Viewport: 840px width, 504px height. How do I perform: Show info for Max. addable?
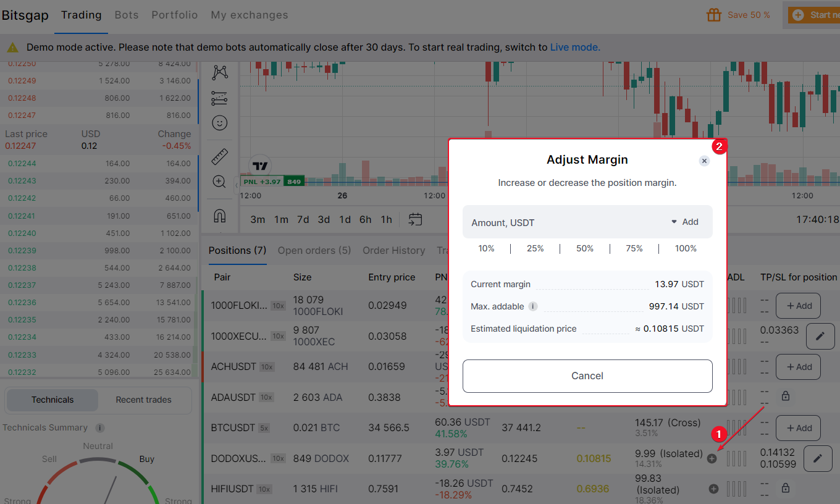click(533, 306)
